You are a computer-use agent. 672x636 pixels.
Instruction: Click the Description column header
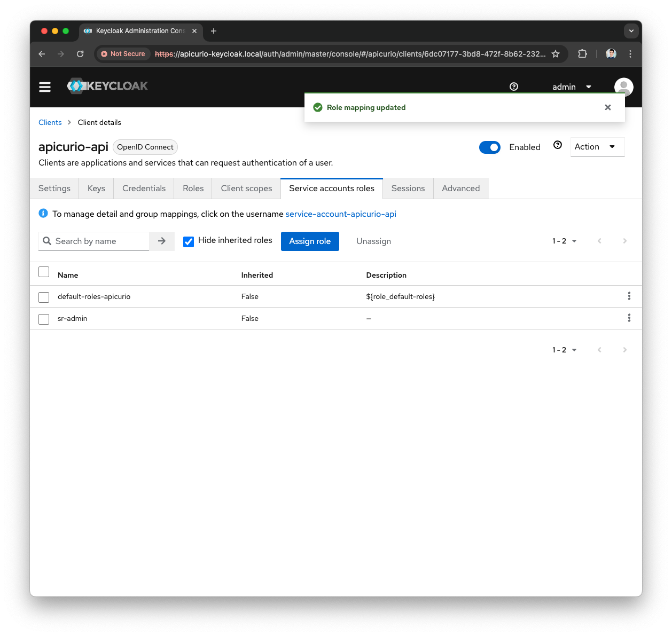[386, 275]
